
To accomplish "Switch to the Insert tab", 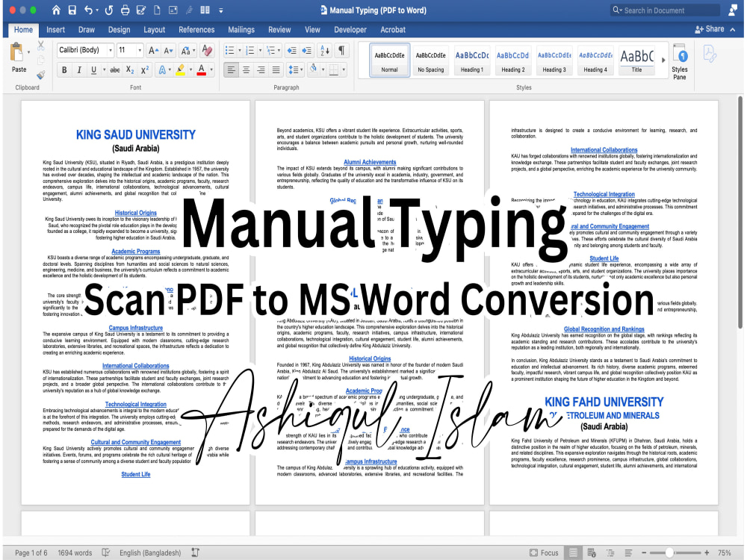I will click(55, 30).
